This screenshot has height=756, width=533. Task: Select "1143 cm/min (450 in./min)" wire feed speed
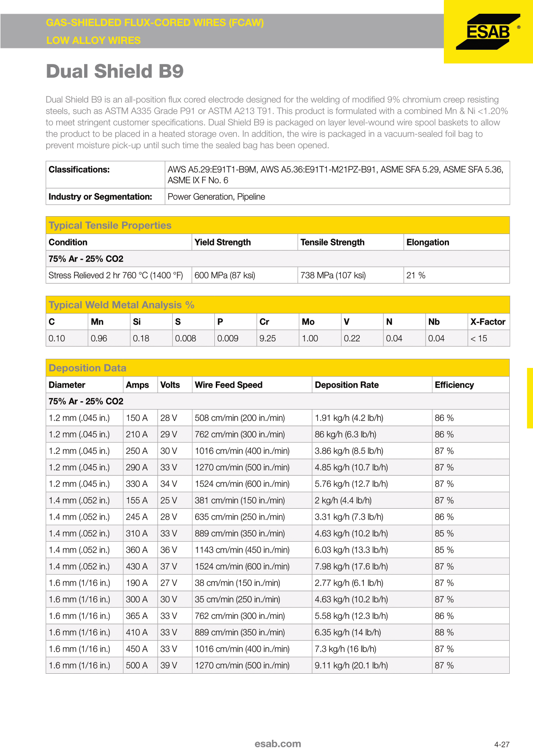pos(242,550)
